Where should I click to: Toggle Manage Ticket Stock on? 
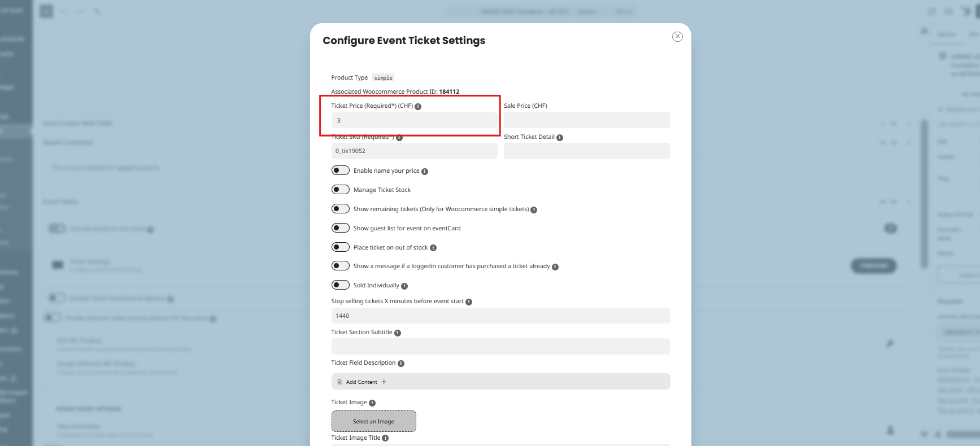340,190
